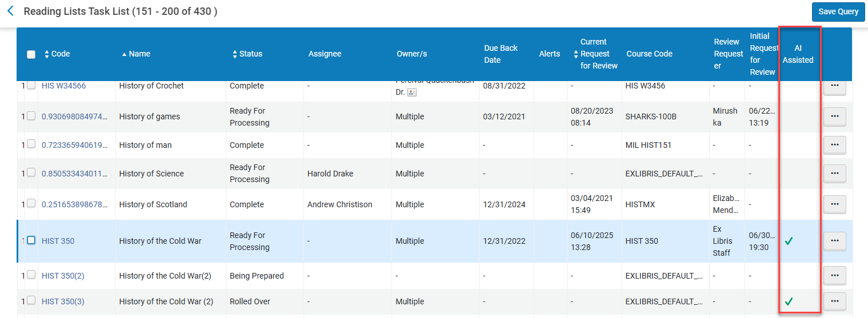Toggle the select-all checkbox in header
The width and height of the screenshot is (868, 318).
(x=31, y=54)
